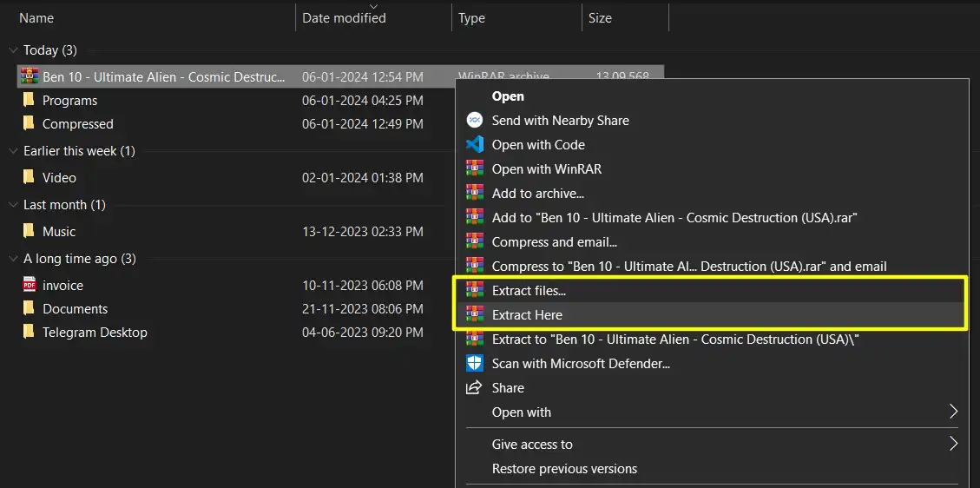Click the Compressed folder icon
Screen dimensions: 980x488
click(x=29, y=123)
